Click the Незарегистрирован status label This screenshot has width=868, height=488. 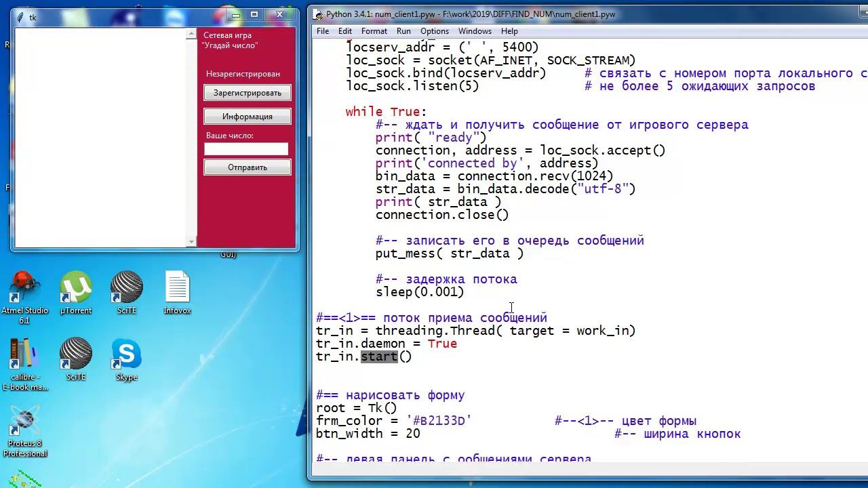click(243, 74)
